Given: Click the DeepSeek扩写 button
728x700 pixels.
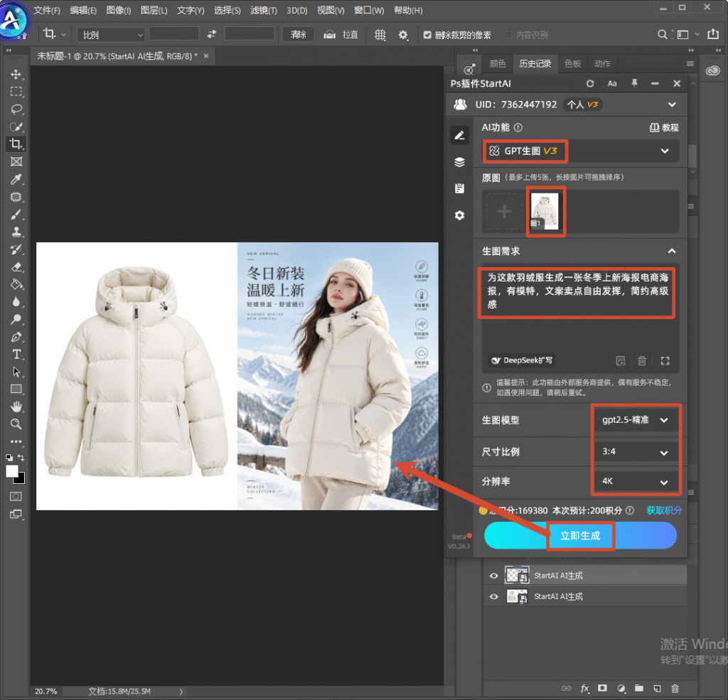Looking at the screenshot, I should tap(523, 361).
